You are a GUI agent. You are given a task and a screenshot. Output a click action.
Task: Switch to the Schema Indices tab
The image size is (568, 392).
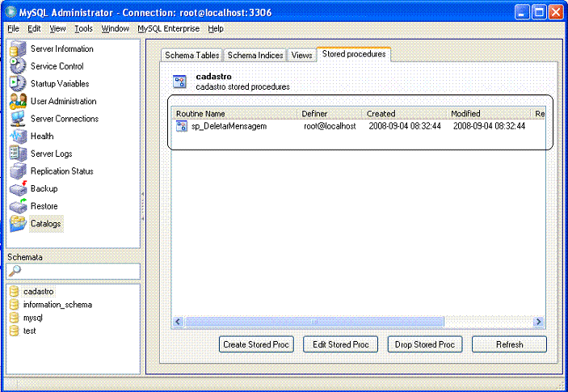pyautogui.click(x=255, y=55)
